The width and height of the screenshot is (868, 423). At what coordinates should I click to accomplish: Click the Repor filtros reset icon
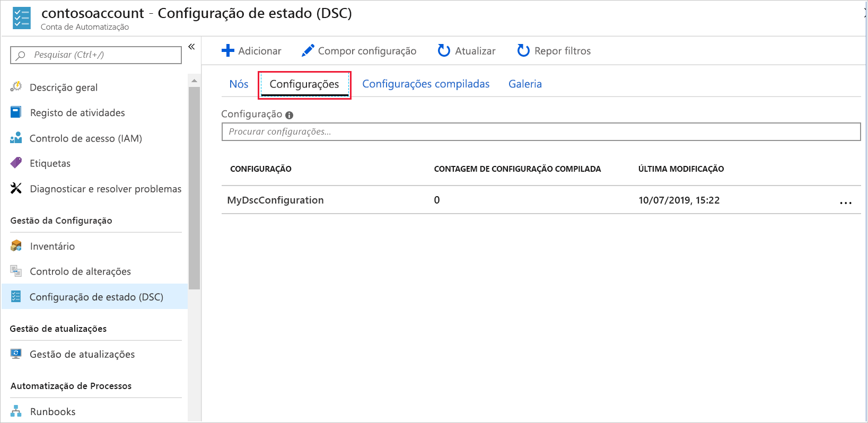(x=523, y=50)
